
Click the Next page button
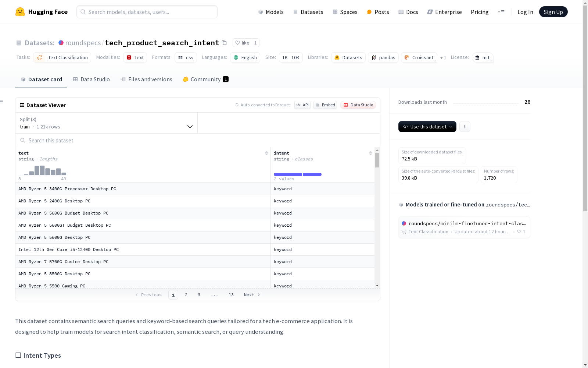tap(252, 295)
